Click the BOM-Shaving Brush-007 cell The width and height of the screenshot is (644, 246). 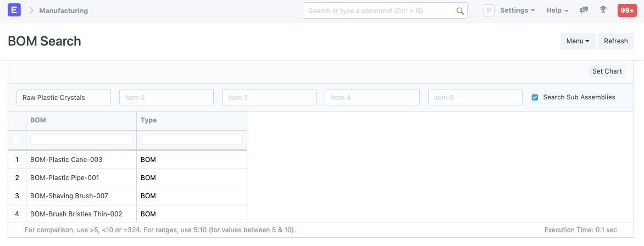[x=69, y=196]
